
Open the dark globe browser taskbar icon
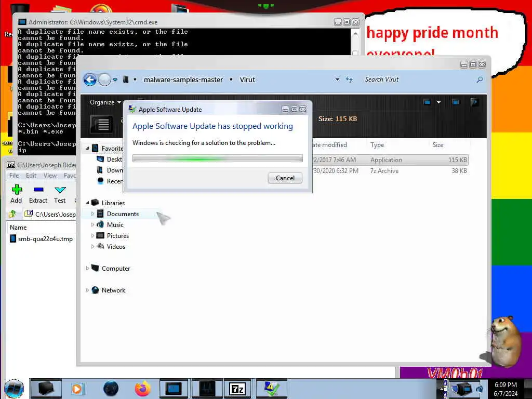[x=111, y=389]
